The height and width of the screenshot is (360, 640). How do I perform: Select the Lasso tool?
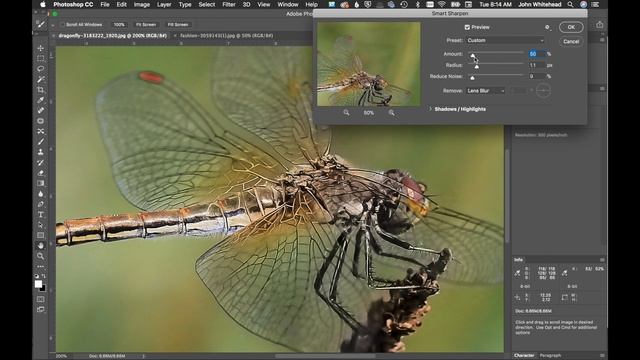pos(40,69)
